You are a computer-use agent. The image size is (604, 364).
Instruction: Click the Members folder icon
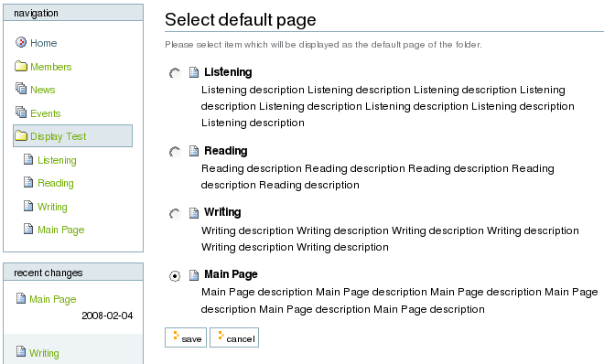click(x=21, y=66)
